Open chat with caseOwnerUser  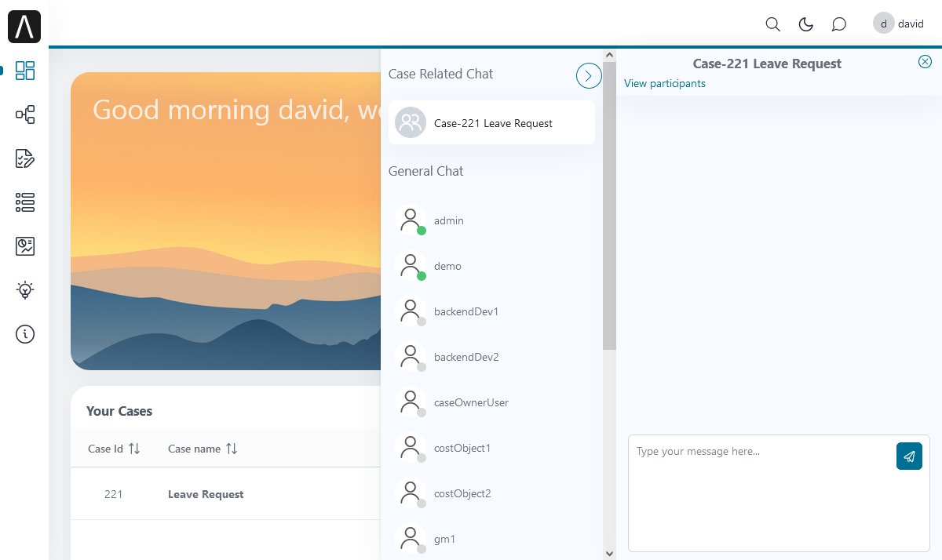[x=491, y=402]
